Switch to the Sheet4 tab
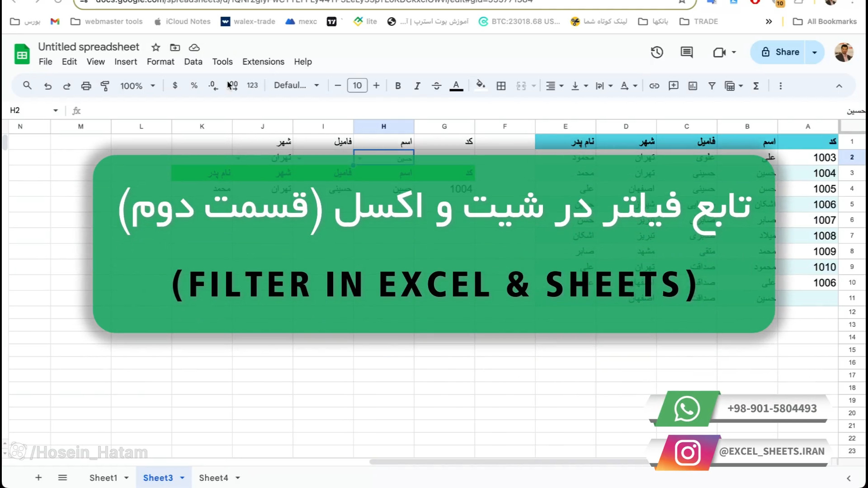Viewport: 868px width, 488px height. pos(213,478)
